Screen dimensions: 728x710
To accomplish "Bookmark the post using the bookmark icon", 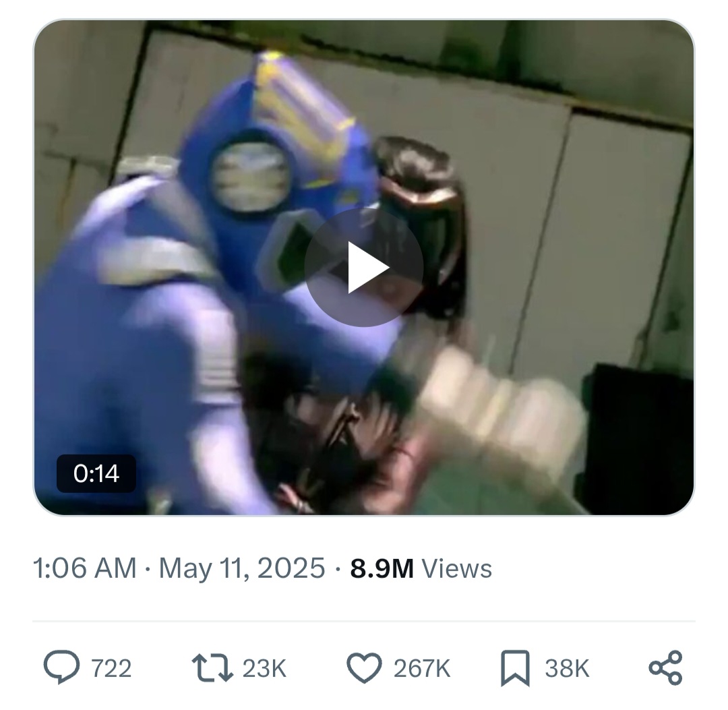I will coord(515,668).
